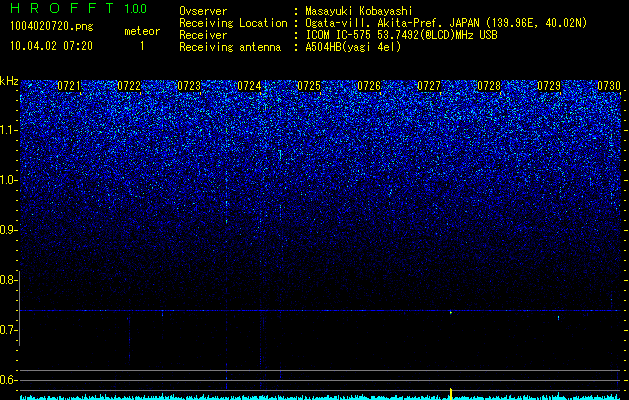Click the 0728 time marker
This screenshot has height=400, width=629.
point(489,86)
